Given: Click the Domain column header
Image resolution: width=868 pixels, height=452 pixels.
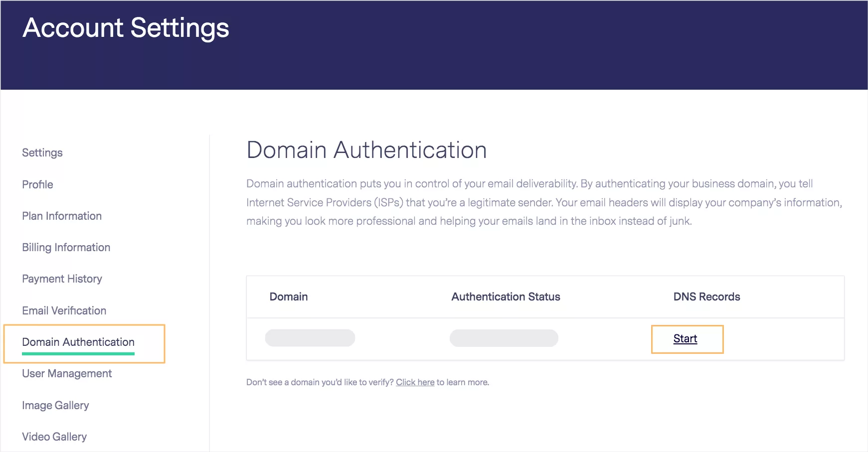Looking at the screenshot, I should 289,297.
